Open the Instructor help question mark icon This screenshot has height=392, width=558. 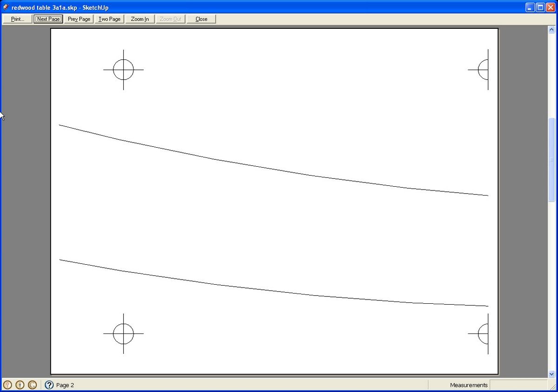(49, 385)
